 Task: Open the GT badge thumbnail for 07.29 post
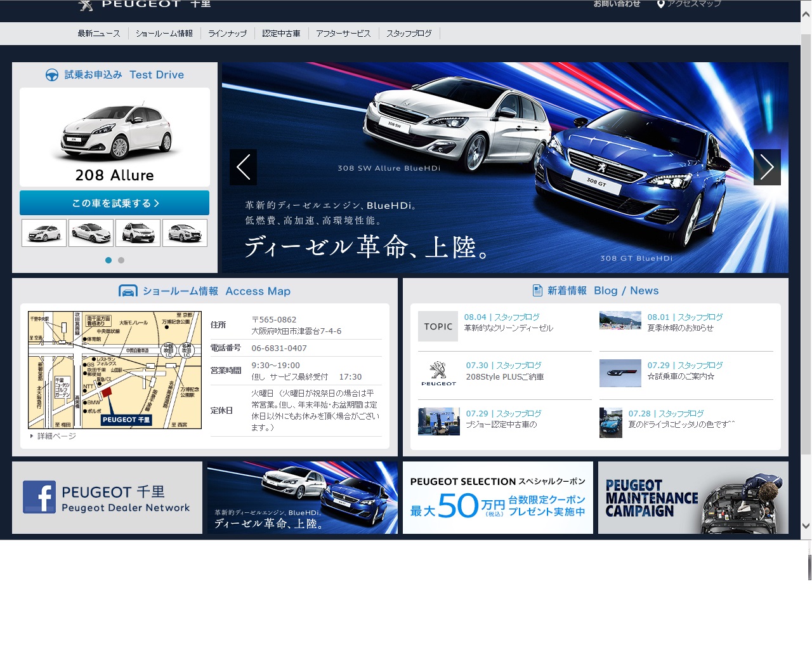click(620, 373)
